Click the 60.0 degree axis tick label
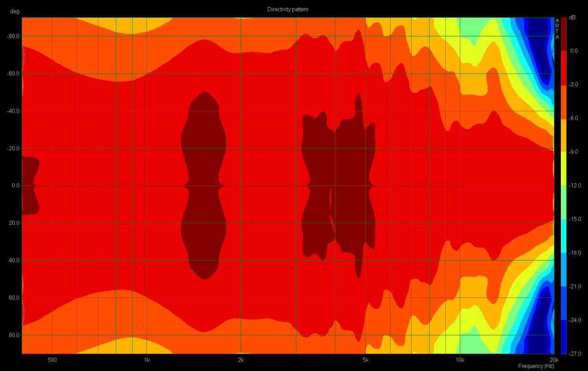The height and width of the screenshot is (371, 588). 14,298
